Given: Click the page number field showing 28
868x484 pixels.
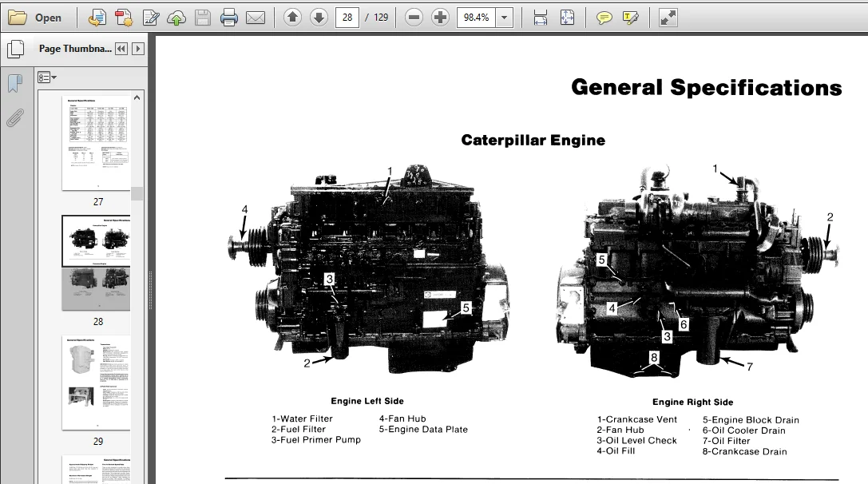Looking at the screenshot, I should pos(347,18).
